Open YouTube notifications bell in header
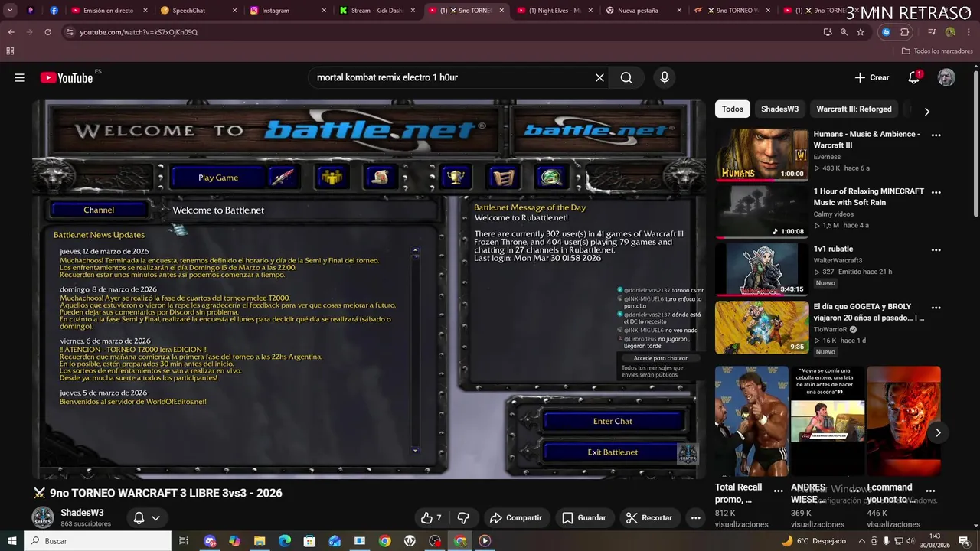The image size is (980, 551). point(913,77)
